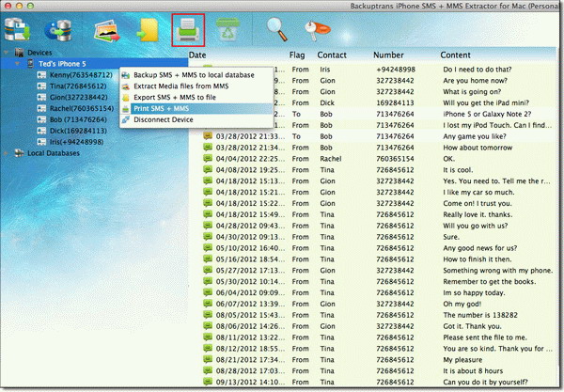Image resolution: width=564 pixels, height=392 pixels.
Task: Sort by the Number column header
Action: [388, 55]
